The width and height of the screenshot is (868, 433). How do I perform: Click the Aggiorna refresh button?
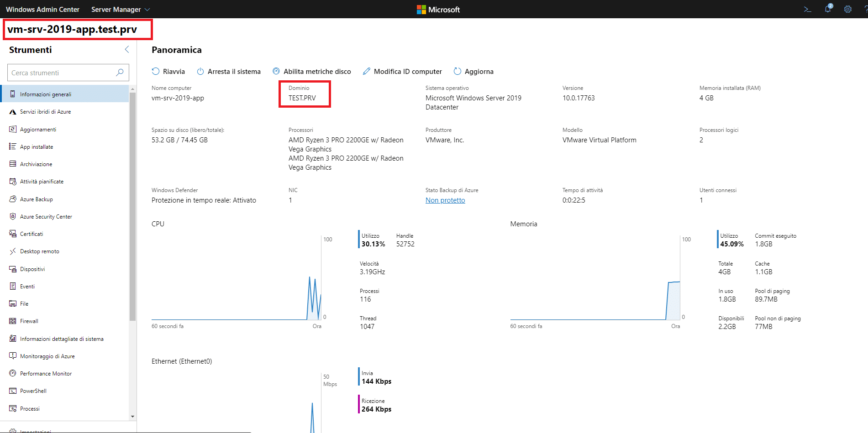(473, 71)
